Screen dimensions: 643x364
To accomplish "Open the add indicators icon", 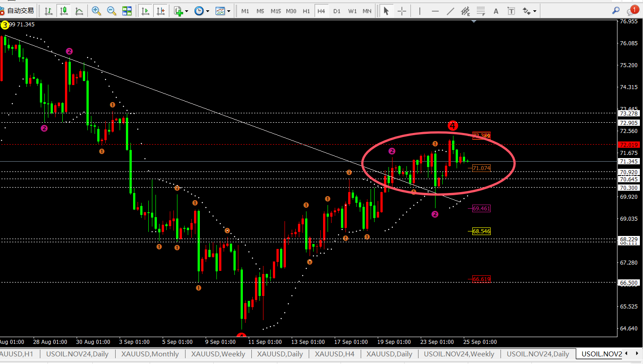I will [x=179, y=11].
